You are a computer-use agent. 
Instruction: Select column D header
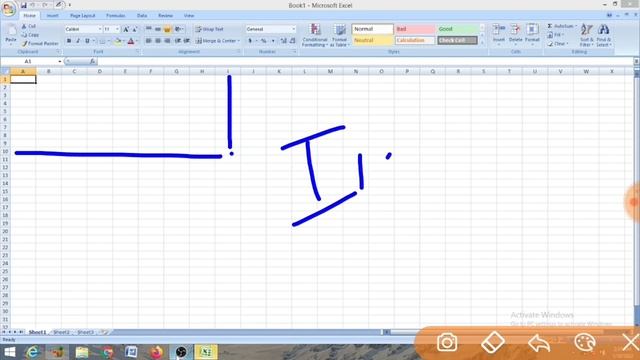[100, 71]
